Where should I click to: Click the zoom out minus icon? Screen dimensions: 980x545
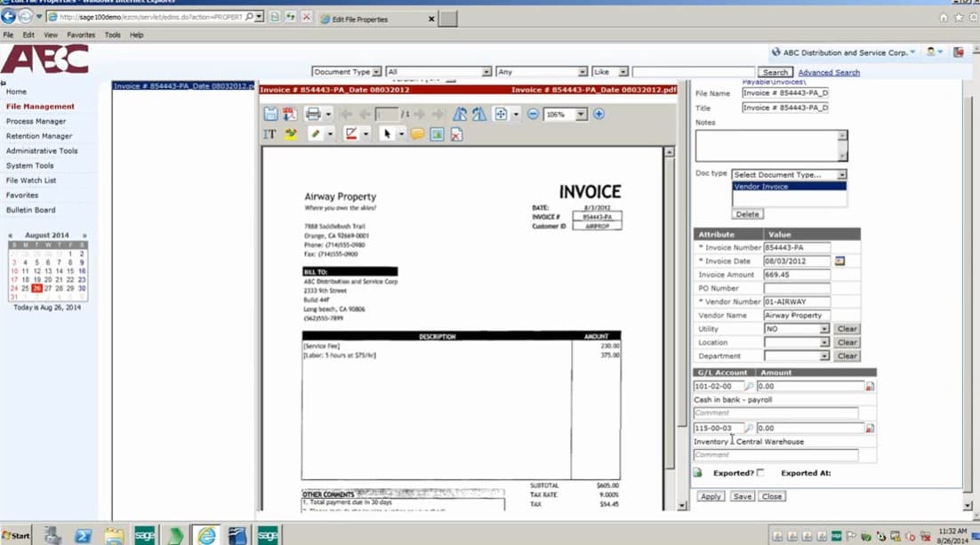(533, 114)
